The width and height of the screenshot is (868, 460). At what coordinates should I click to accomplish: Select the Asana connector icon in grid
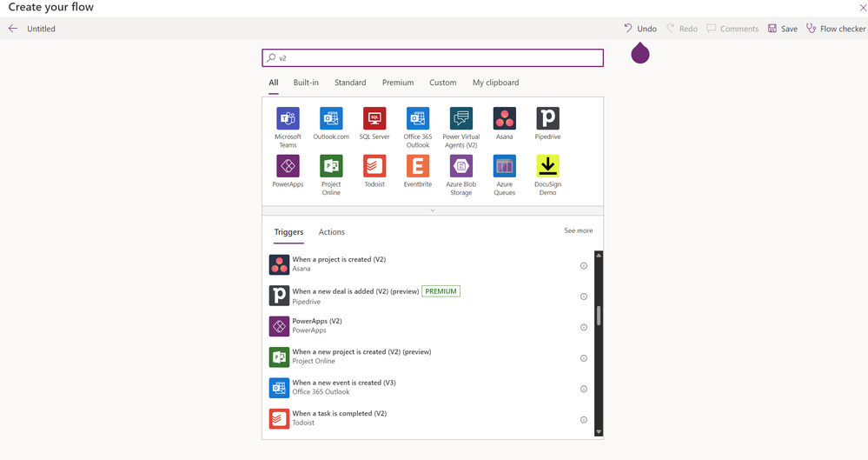click(x=504, y=118)
